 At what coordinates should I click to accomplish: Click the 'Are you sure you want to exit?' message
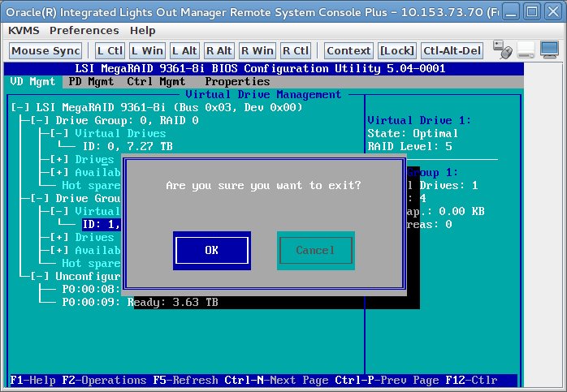pyautogui.click(x=264, y=186)
